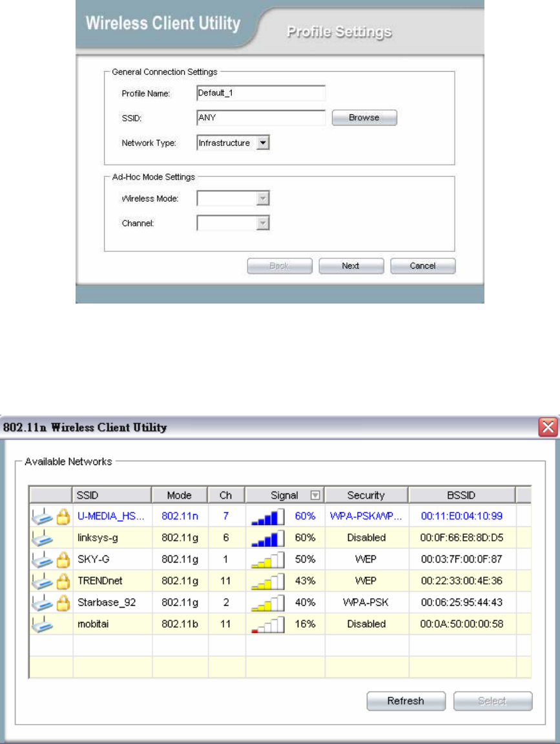Click the Profile Name input field
The image size is (560, 744).
pos(261,93)
